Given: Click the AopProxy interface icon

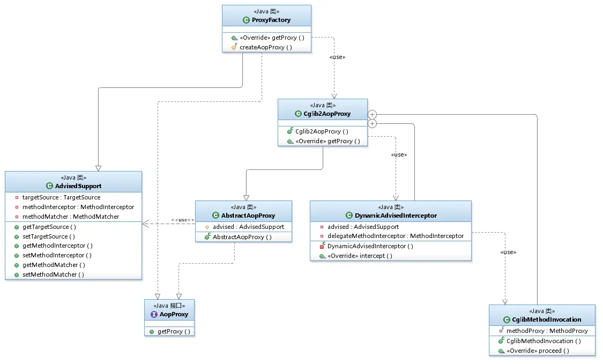Looking at the screenshot, I should coord(154,314).
